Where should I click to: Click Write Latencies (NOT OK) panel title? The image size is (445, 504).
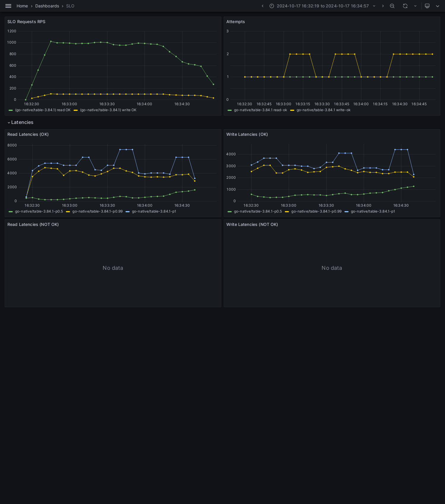tap(252, 224)
